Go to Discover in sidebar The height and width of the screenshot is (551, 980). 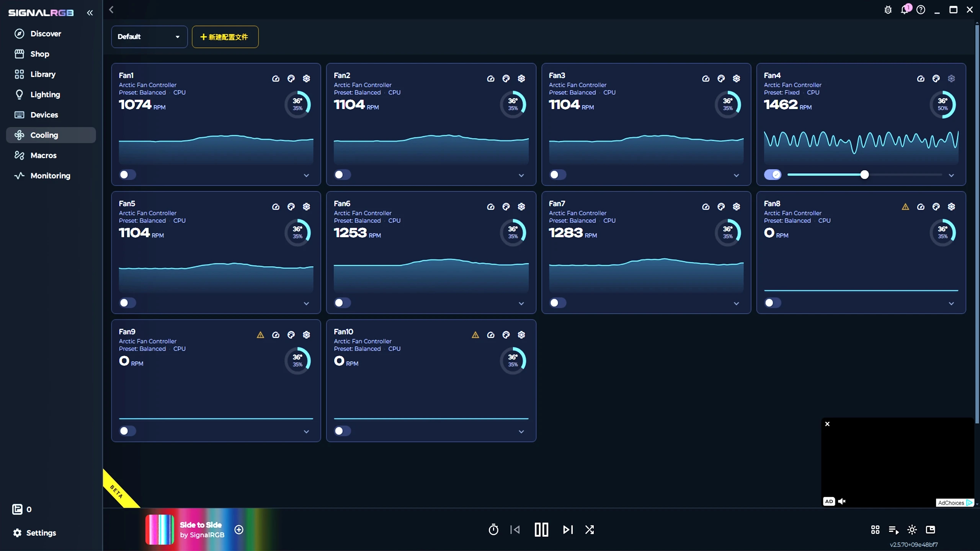point(51,34)
